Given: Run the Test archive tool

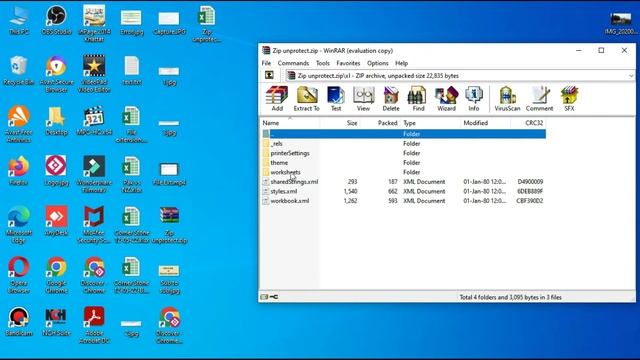Looking at the screenshot, I should (336, 99).
